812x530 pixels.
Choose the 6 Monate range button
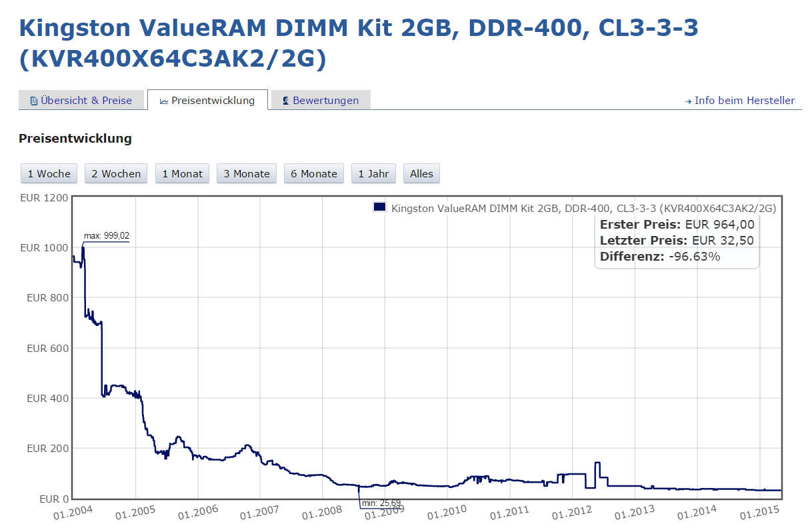[314, 173]
